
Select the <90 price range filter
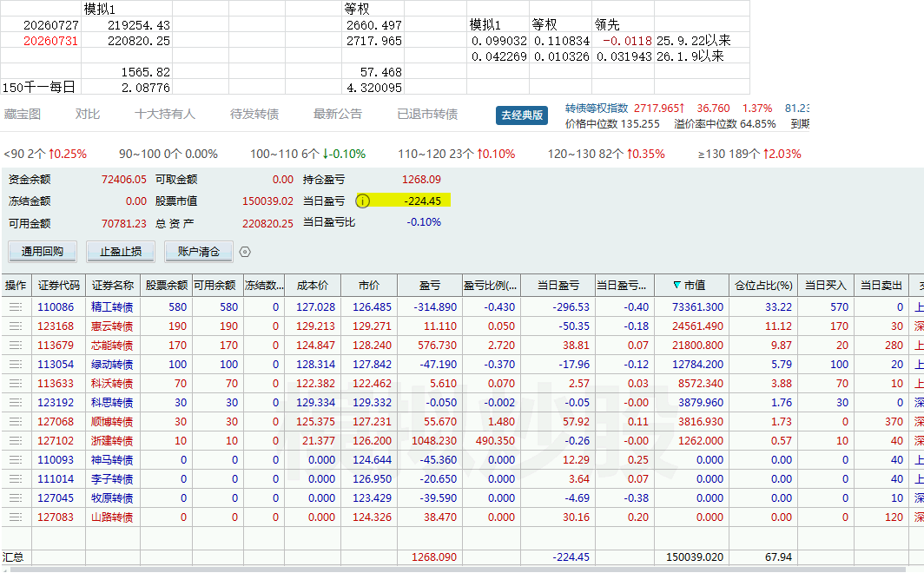(45, 154)
